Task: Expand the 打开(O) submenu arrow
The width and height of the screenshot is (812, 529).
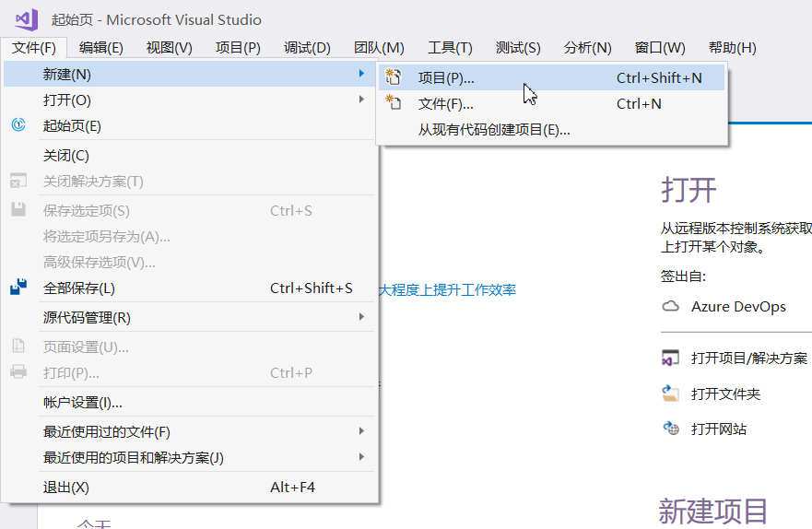Action: [x=361, y=100]
